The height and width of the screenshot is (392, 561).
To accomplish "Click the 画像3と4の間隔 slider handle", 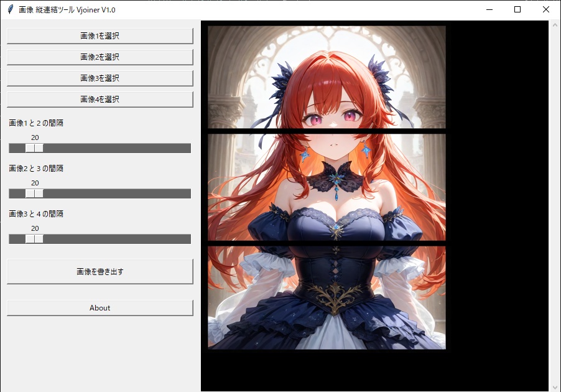I will tap(34, 238).
